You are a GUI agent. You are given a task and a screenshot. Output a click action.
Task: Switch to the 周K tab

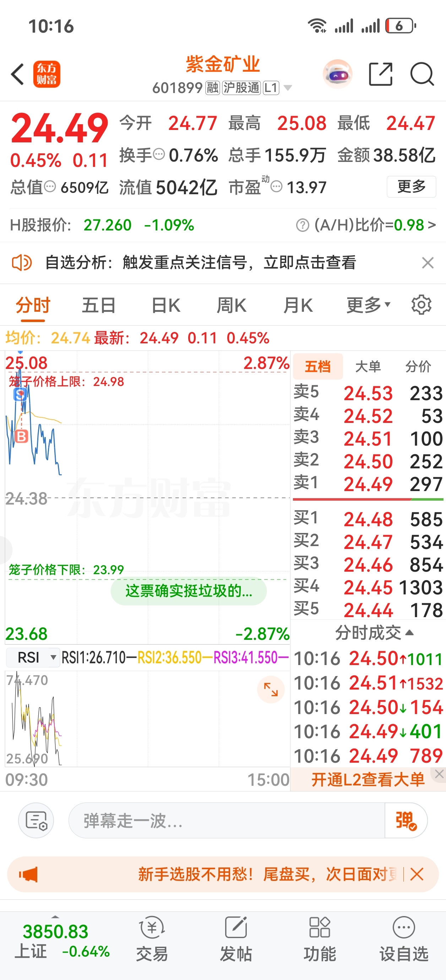coord(232,305)
